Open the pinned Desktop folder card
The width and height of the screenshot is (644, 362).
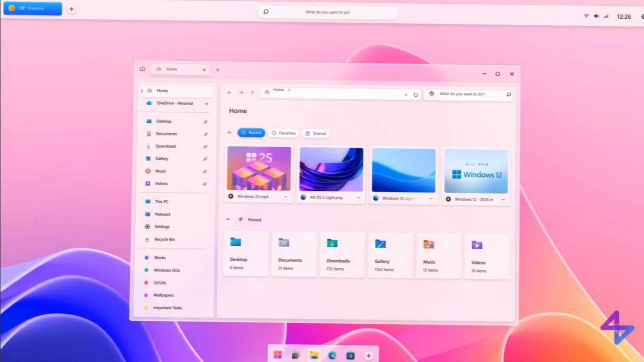[246, 254]
